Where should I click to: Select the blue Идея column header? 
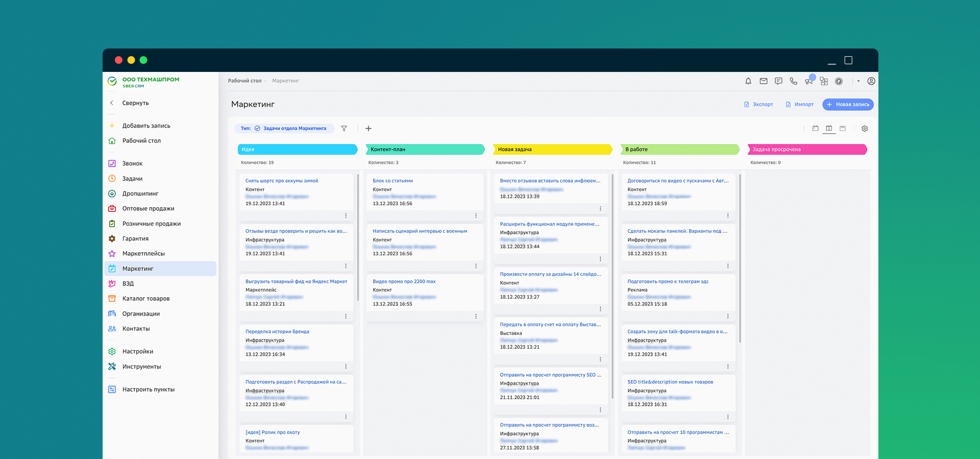pyautogui.click(x=298, y=150)
